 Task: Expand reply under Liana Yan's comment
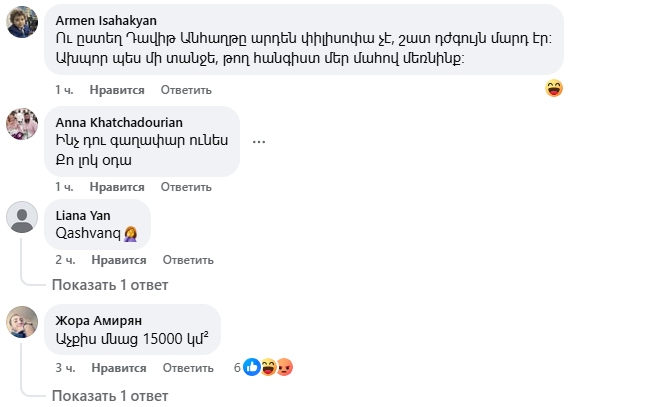[109, 285]
